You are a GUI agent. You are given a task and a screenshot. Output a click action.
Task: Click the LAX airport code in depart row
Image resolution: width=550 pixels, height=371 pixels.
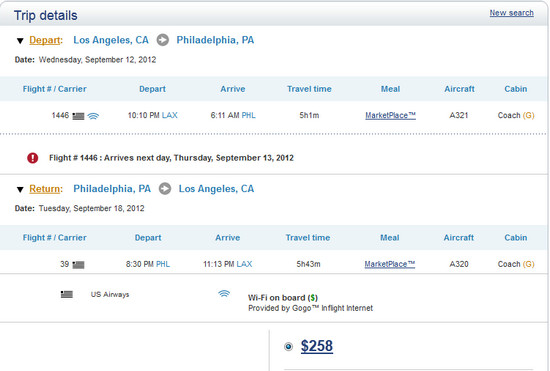click(169, 115)
